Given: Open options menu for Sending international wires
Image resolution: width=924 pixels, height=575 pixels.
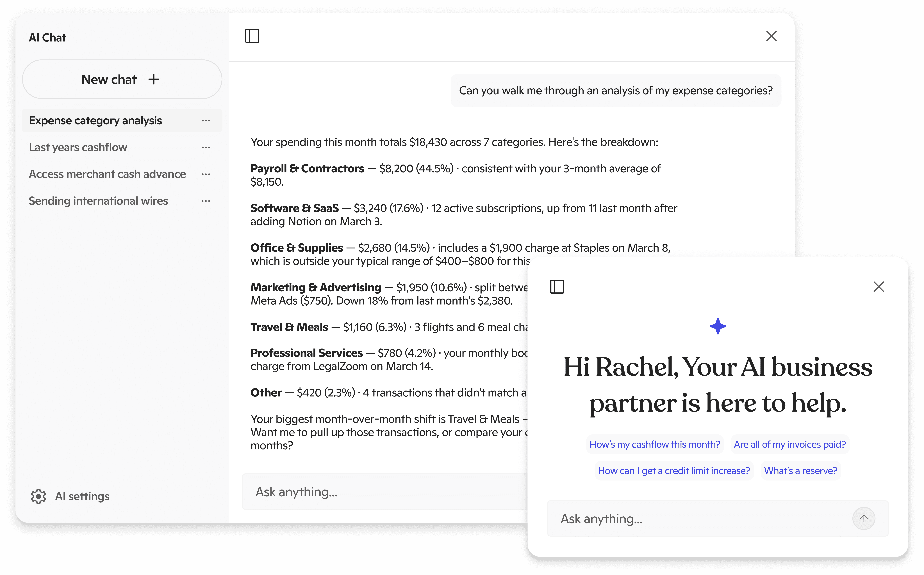Looking at the screenshot, I should 206,201.
